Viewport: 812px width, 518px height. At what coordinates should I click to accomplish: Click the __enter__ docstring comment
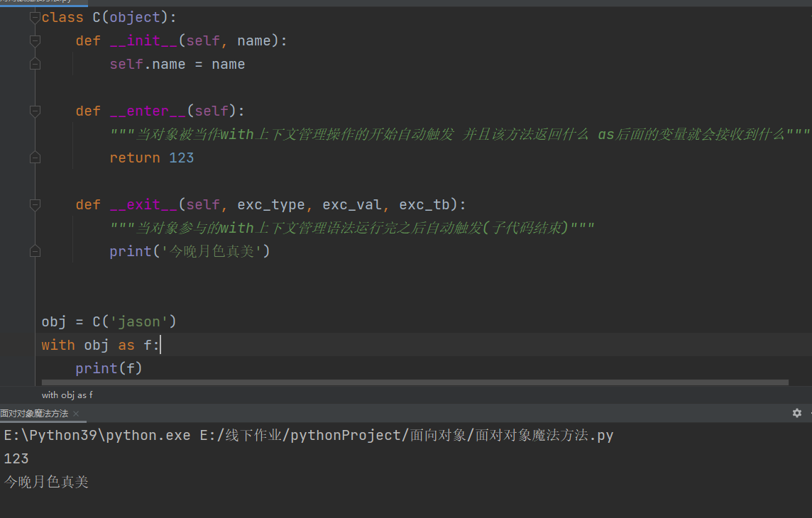point(460,135)
